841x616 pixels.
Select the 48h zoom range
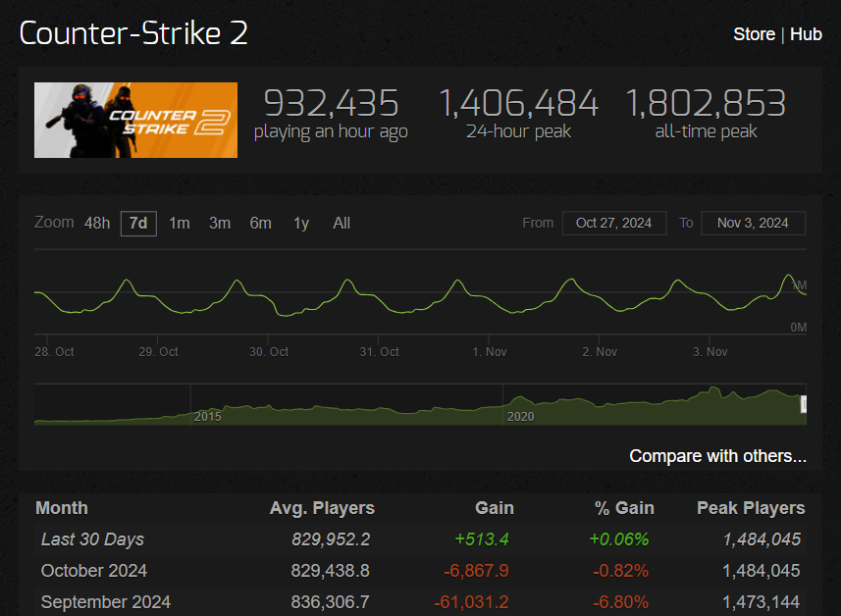[x=97, y=223]
